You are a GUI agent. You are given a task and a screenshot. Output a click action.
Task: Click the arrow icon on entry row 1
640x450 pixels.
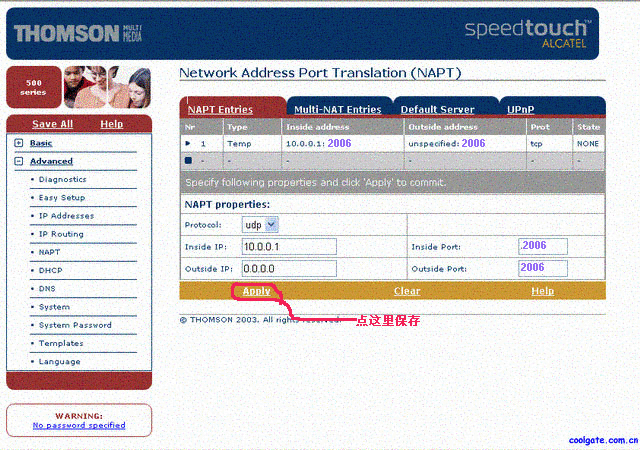188,144
